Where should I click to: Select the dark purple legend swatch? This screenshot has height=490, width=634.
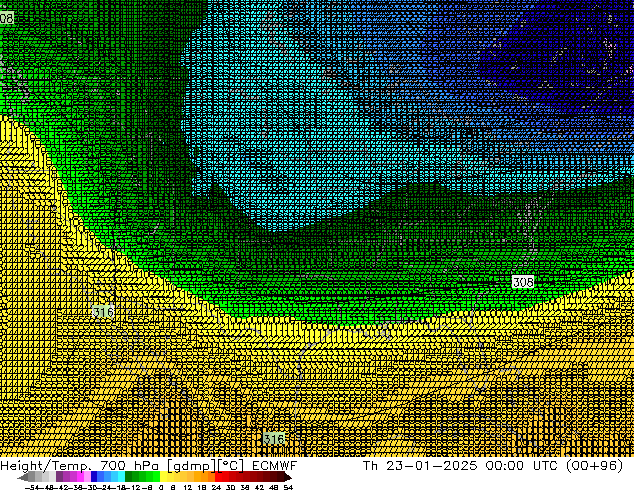click(59, 477)
